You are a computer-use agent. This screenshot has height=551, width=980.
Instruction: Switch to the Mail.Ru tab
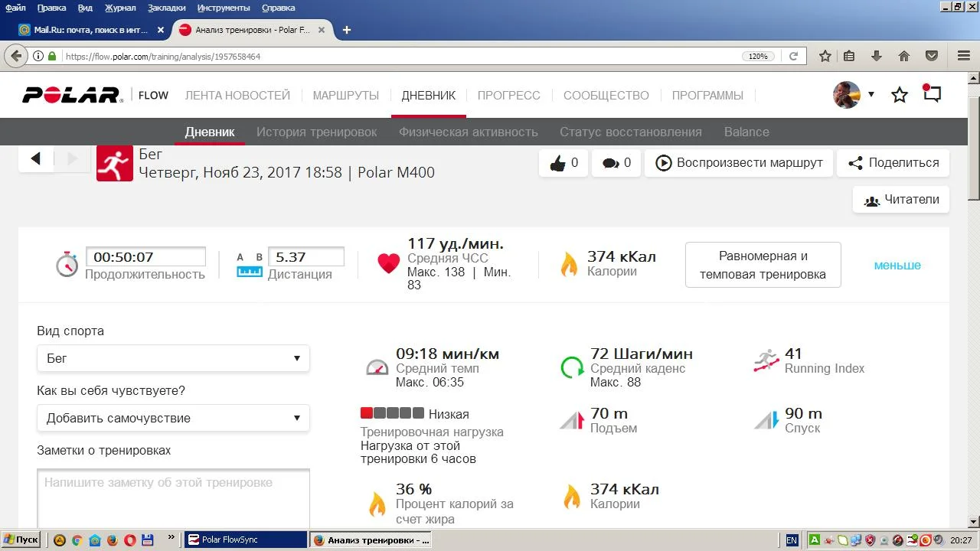(x=92, y=30)
